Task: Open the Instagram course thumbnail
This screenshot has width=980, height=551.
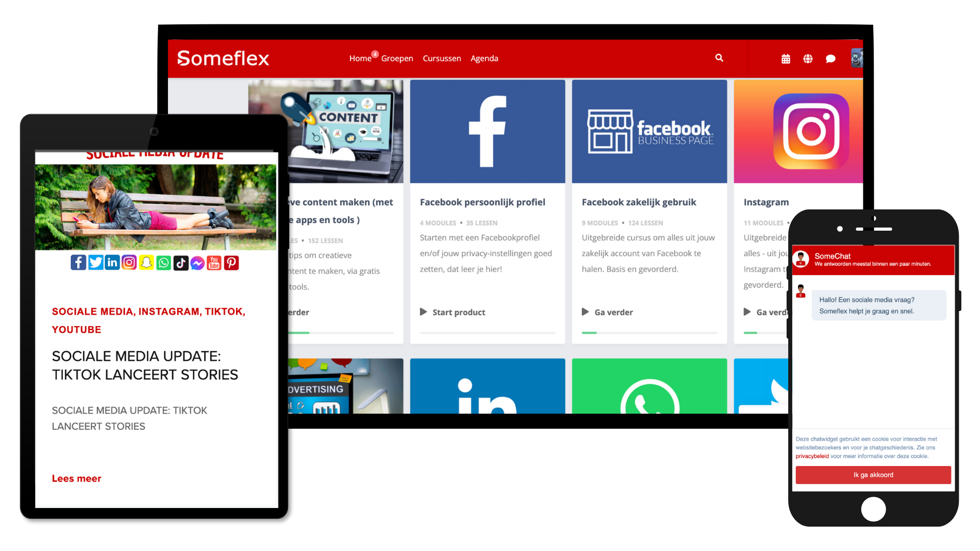Action: click(x=799, y=131)
